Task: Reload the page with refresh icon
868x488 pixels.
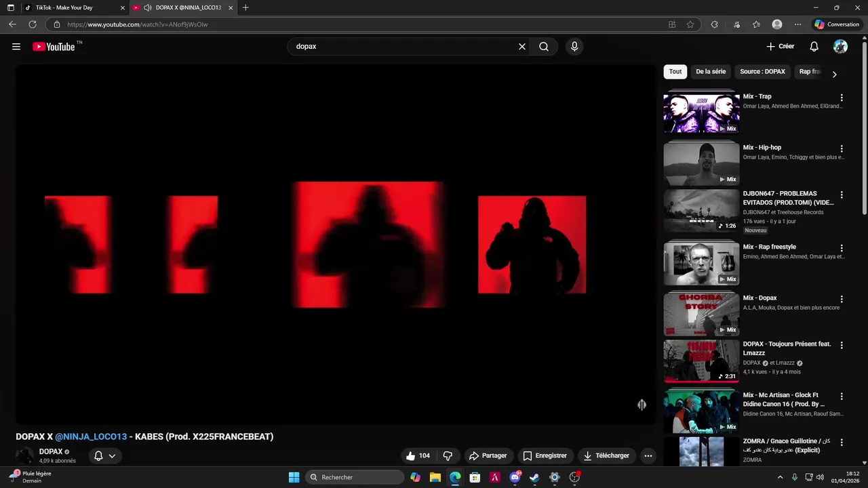Action: [32, 24]
